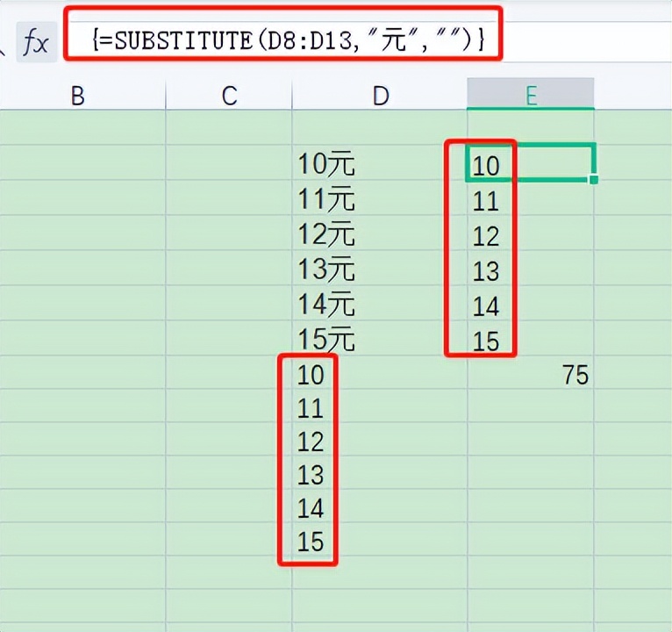Select column D header
Screen dimensions: 672x632
[x=380, y=95]
